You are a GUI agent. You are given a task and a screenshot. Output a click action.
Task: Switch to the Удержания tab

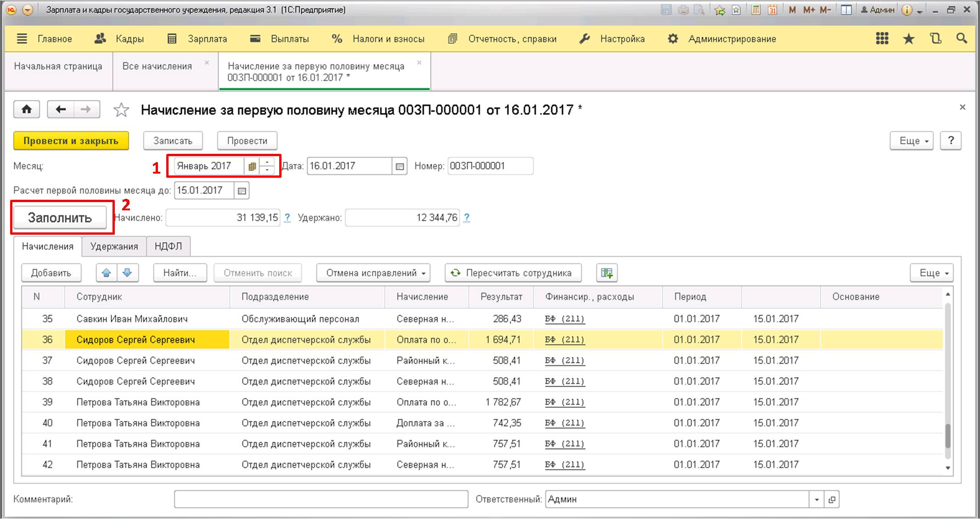(x=114, y=247)
